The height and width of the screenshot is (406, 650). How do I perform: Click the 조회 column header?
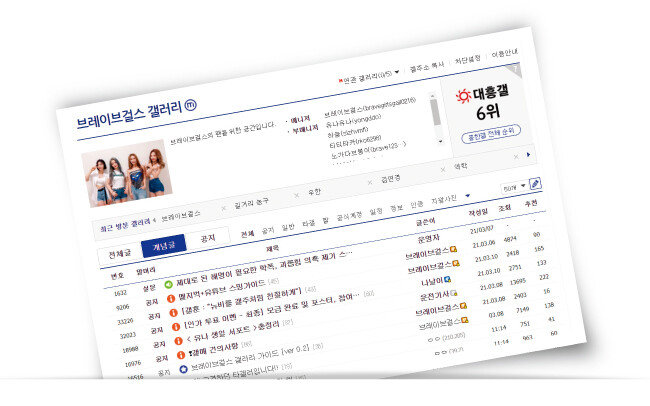tap(504, 208)
